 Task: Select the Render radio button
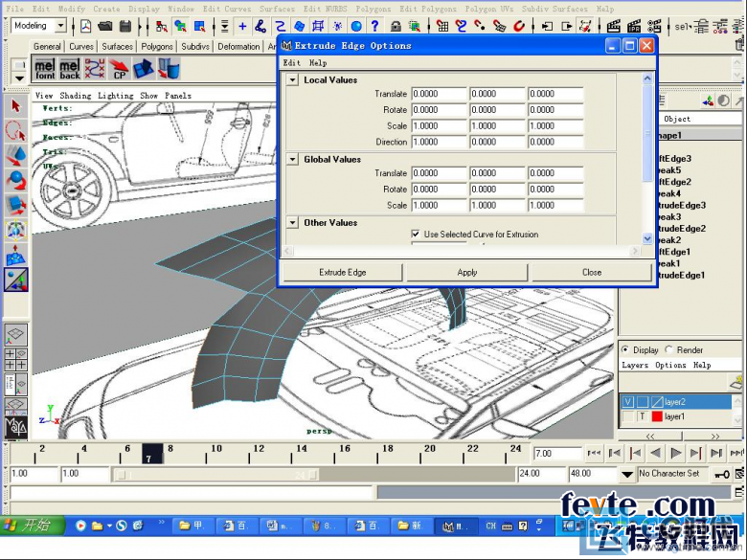tap(669, 349)
